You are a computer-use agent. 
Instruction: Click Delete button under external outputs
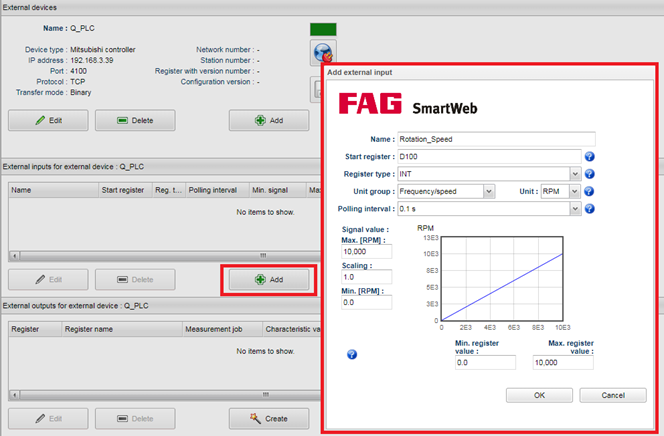[135, 419]
